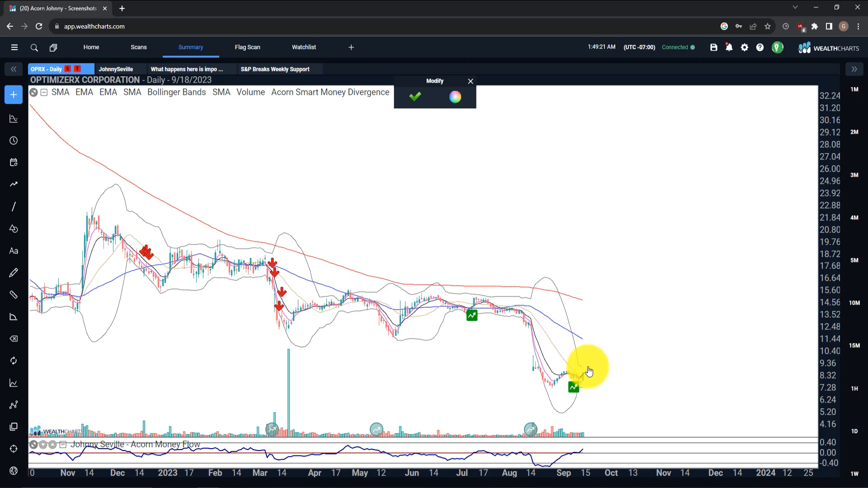This screenshot has height=488, width=868.
Task: Select the trend arrow drawing tool
Action: 14,184
